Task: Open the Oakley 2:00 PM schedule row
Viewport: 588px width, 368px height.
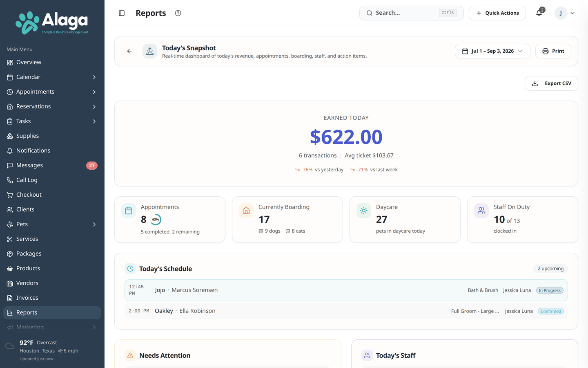Action: [x=346, y=311]
